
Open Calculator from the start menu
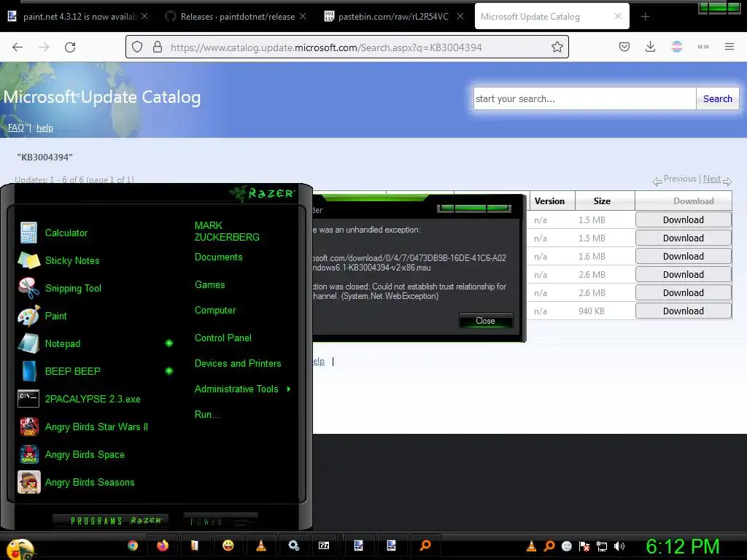pos(66,233)
